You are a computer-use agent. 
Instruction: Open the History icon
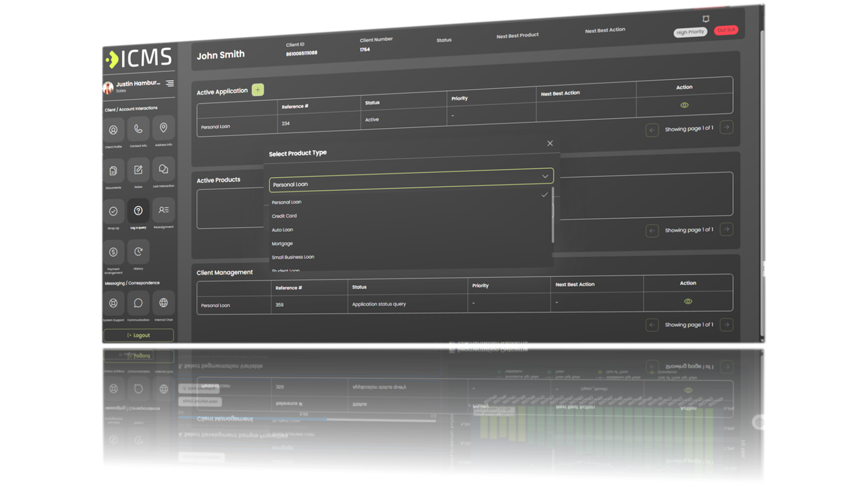(138, 252)
